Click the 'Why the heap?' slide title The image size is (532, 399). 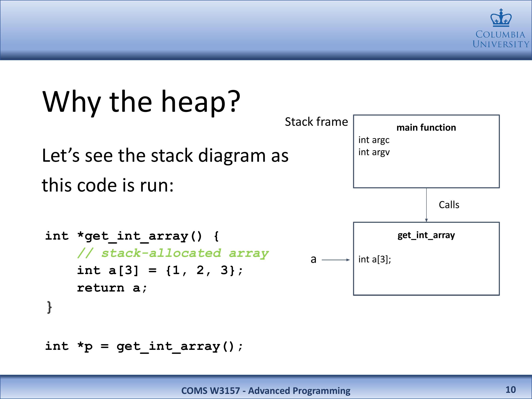[141, 101]
